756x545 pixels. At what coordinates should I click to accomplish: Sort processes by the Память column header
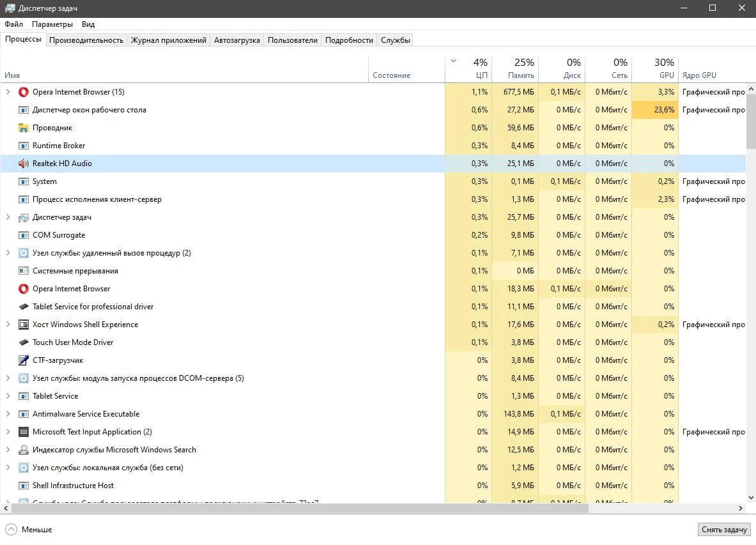515,68
